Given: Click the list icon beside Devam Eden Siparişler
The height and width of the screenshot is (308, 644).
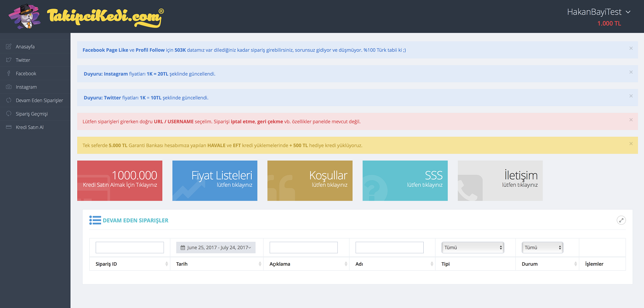Looking at the screenshot, I should pos(95,220).
